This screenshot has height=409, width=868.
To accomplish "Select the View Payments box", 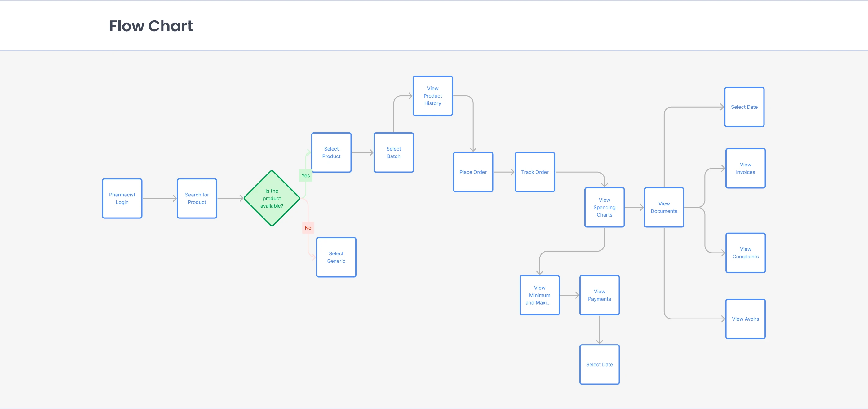I will pos(599,296).
